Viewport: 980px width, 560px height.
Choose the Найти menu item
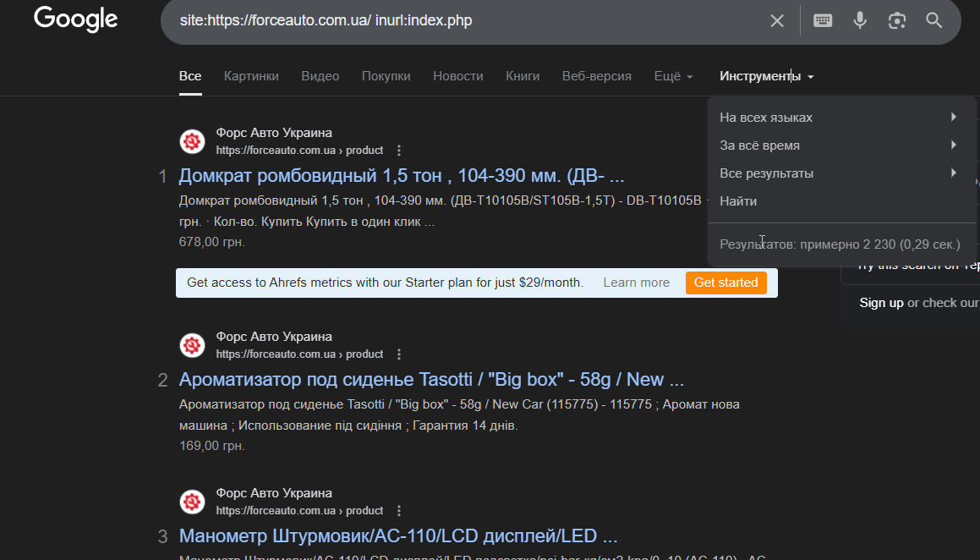coord(842,201)
